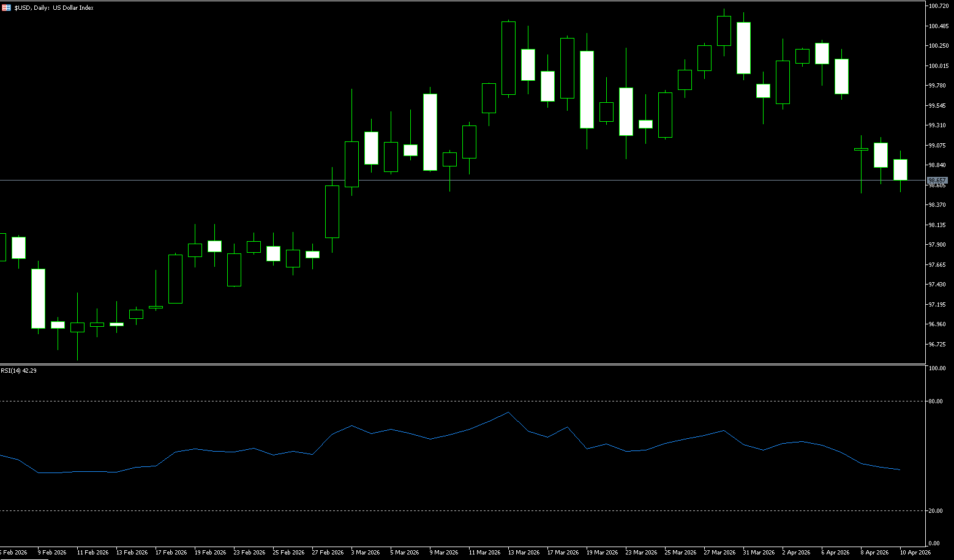Select the large white candle at 9 Feb 2026
This screenshot has width=954, height=560.
click(x=38, y=299)
